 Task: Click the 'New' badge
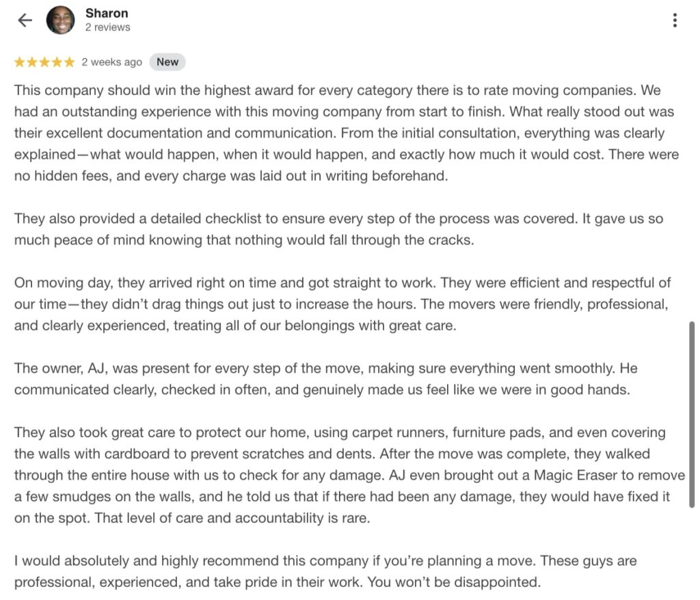[167, 62]
